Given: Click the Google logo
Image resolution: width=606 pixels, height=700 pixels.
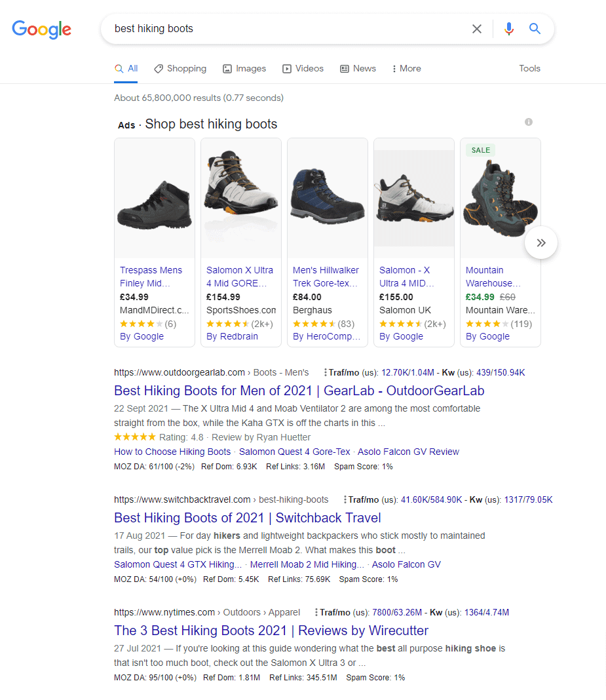Looking at the screenshot, I should click(41, 29).
